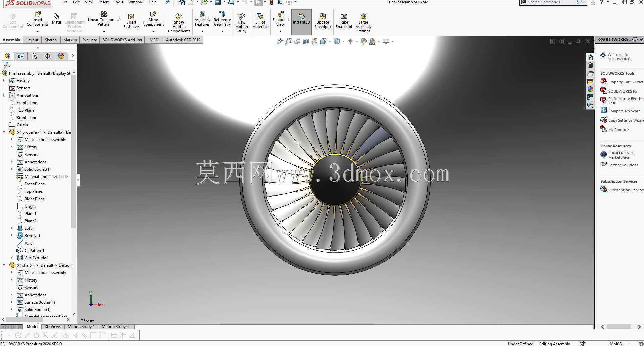Open the Tools menu

pos(118,2)
